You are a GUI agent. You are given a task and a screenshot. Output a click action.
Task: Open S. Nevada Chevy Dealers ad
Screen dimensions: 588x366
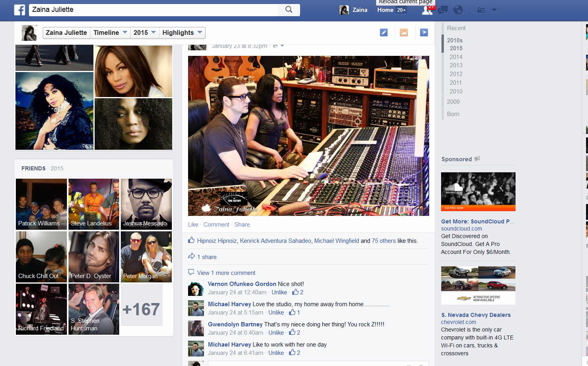(x=476, y=315)
